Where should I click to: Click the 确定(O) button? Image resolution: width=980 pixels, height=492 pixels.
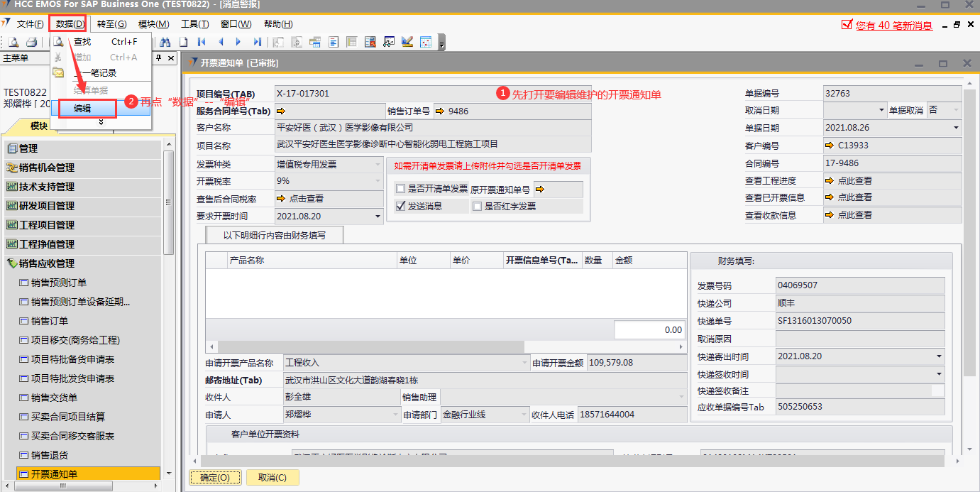pyautogui.click(x=215, y=478)
